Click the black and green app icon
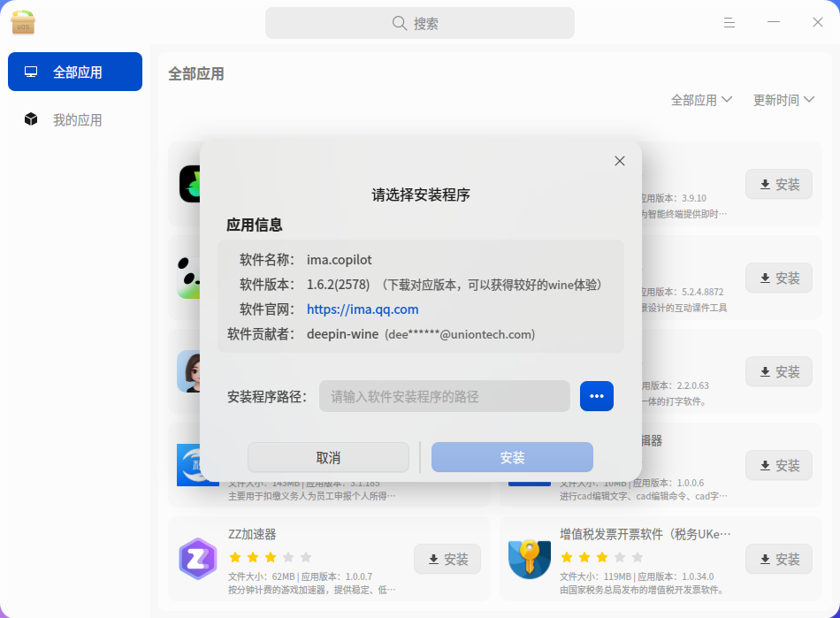The image size is (840, 618). tap(189, 184)
